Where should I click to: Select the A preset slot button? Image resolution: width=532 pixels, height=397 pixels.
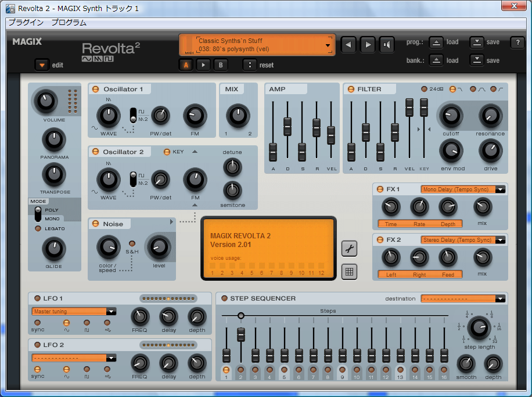pos(186,65)
